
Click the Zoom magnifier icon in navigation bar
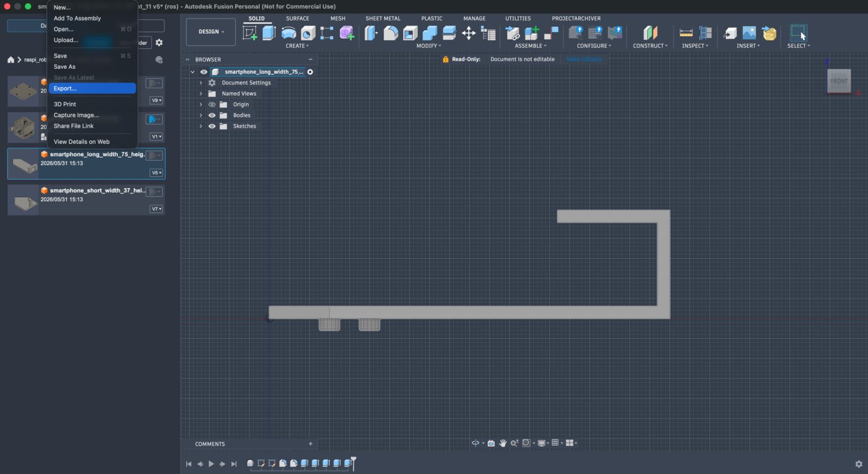[x=514, y=443]
